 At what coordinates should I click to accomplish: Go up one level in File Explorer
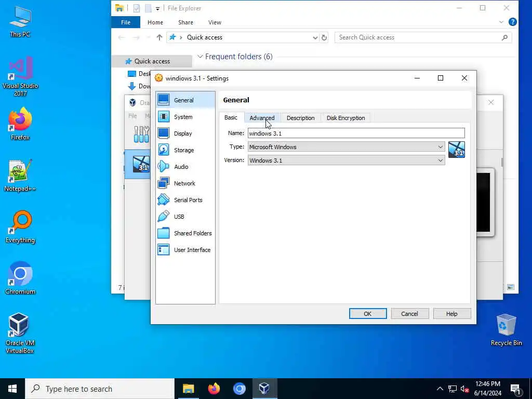159,37
